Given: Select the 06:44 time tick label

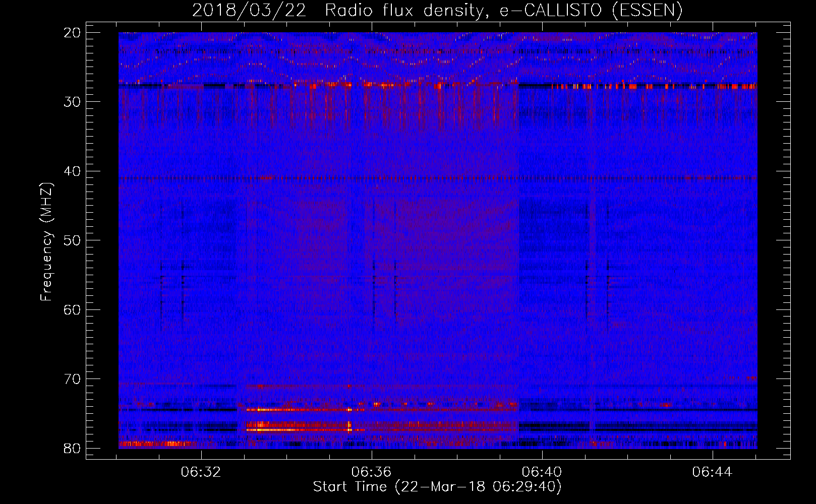Looking at the screenshot, I should [x=712, y=472].
